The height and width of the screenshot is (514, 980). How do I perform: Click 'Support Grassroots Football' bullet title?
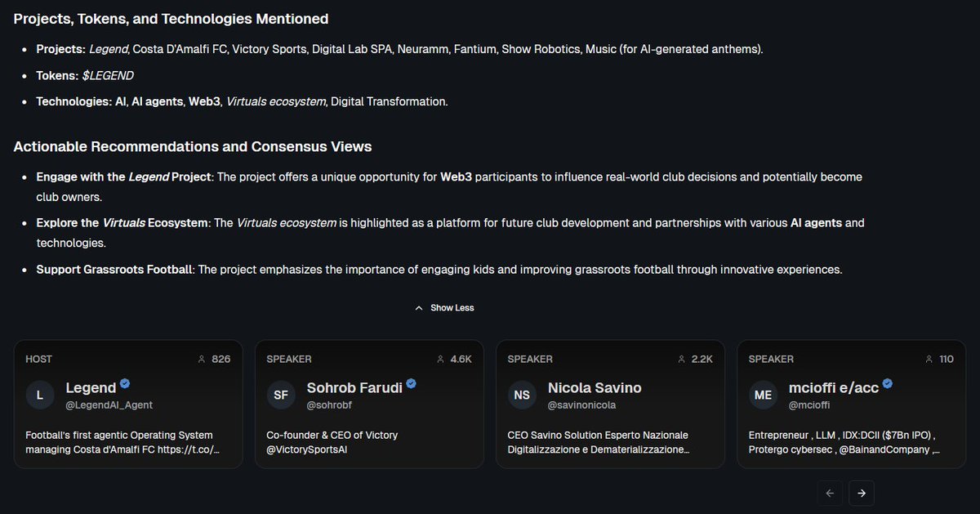coord(114,270)
